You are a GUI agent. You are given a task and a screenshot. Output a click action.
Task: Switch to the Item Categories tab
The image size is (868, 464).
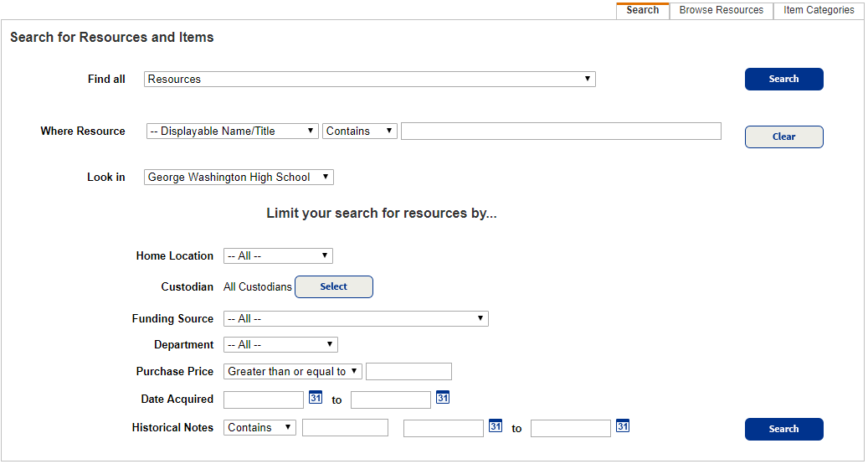[x=819, y=11]
